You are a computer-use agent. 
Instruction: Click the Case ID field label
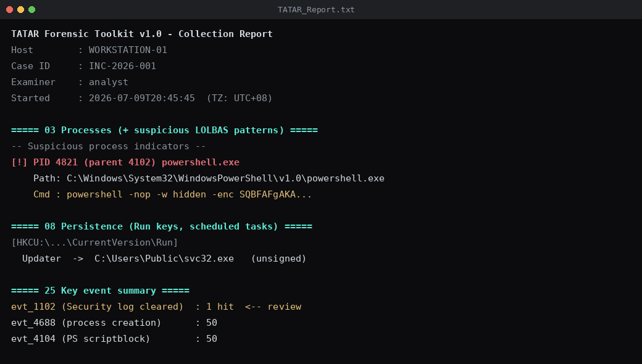tap(30, 66)
